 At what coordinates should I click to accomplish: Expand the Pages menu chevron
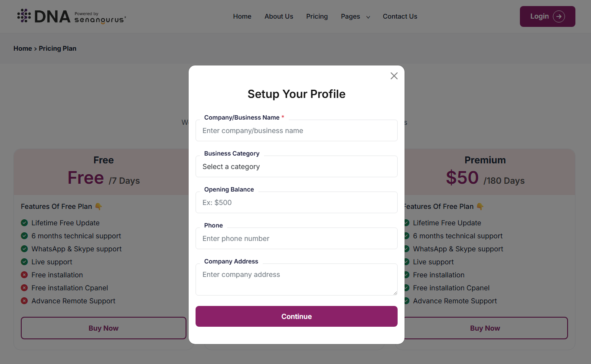pos(368,17)
